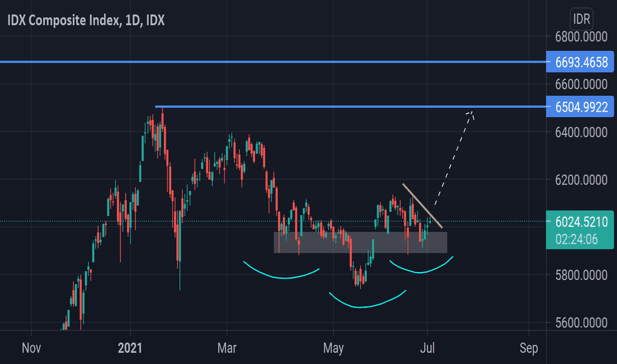Click the Mar date label
The image size is (617, 364).
tap(227, 348)
